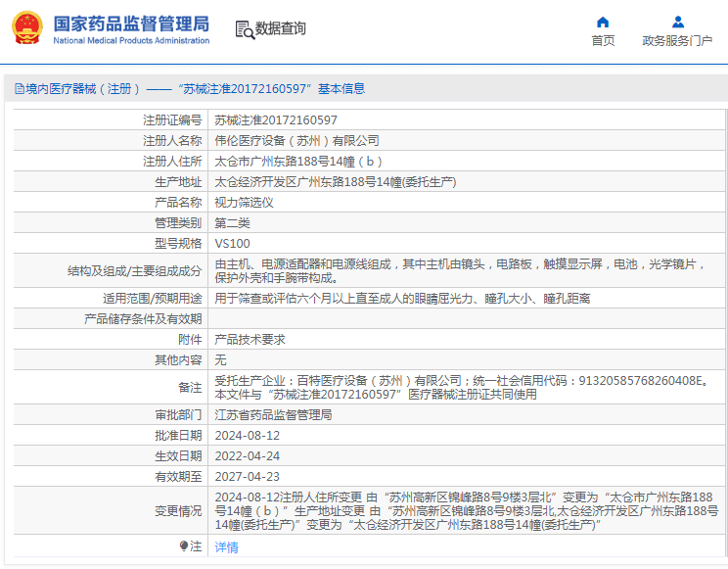Click the 审批部门 label
728x569 pixels.
[x=178, y=414]
